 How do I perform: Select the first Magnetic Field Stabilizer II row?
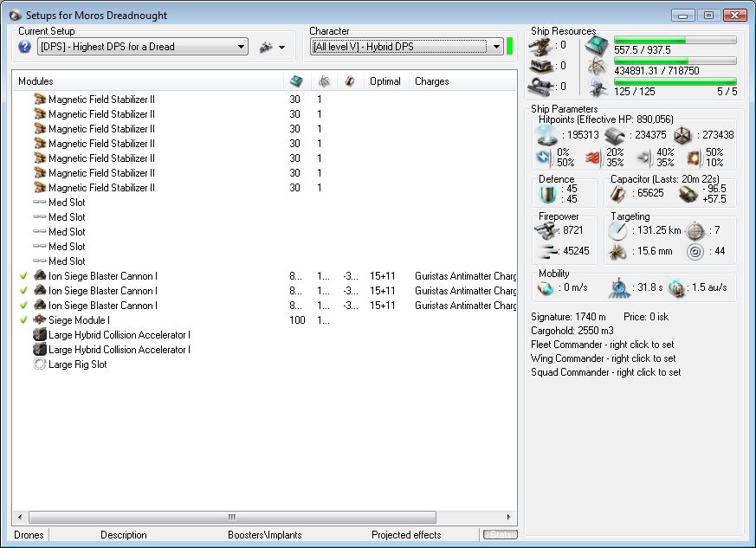pyautogui.click(x=264, y=100)
